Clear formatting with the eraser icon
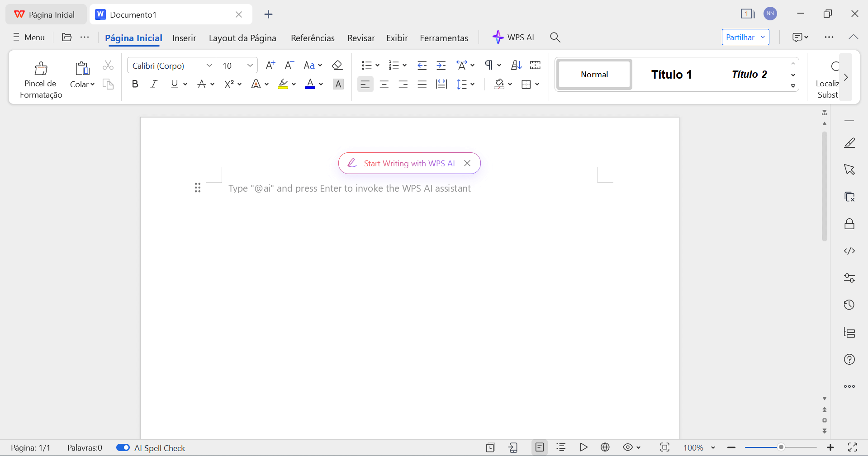Screen dimensions: 868x456 [x=337, y=66]
